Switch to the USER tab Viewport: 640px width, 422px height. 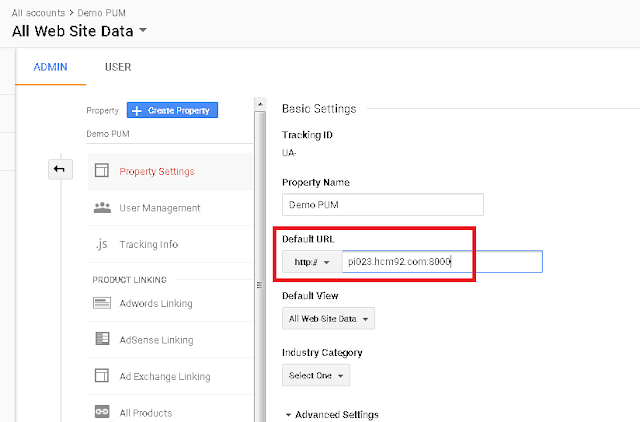tap(118, 67)
